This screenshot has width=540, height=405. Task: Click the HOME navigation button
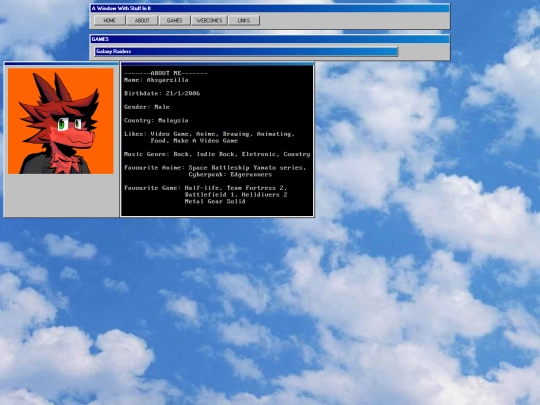click(110, 21)
